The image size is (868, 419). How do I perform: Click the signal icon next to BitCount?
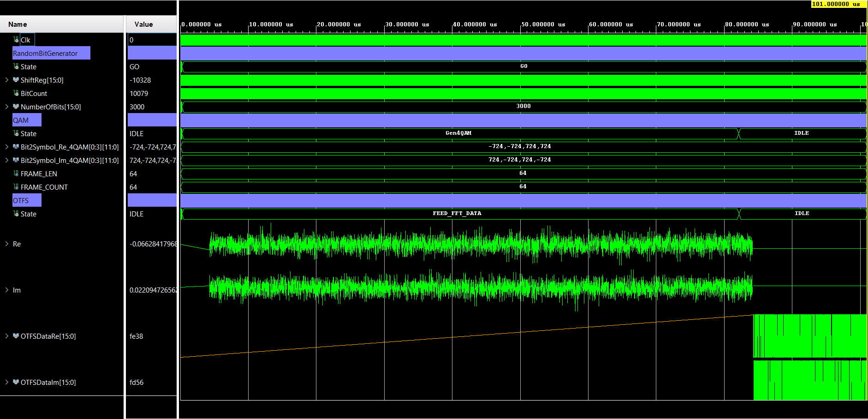[x=15, y=93]
